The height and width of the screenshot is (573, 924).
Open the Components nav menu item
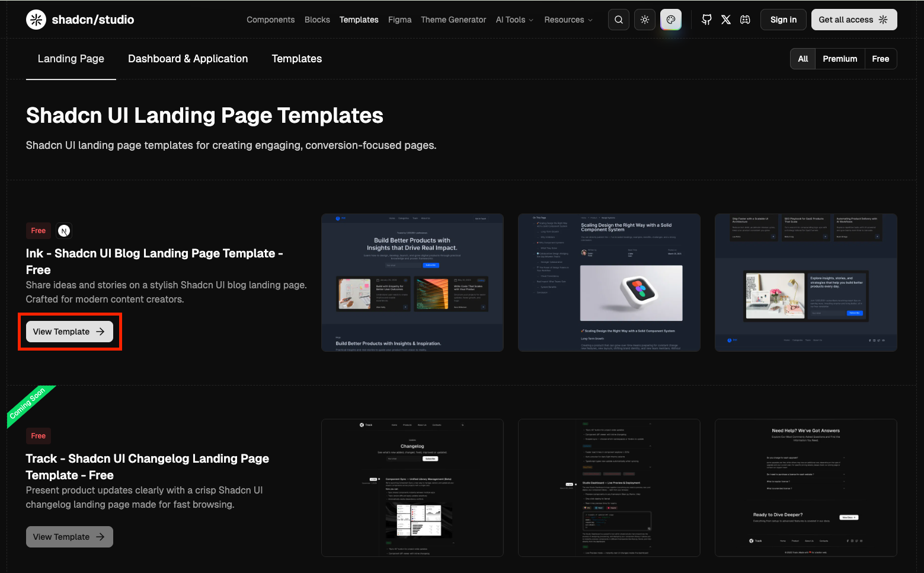tap(270, 20)
